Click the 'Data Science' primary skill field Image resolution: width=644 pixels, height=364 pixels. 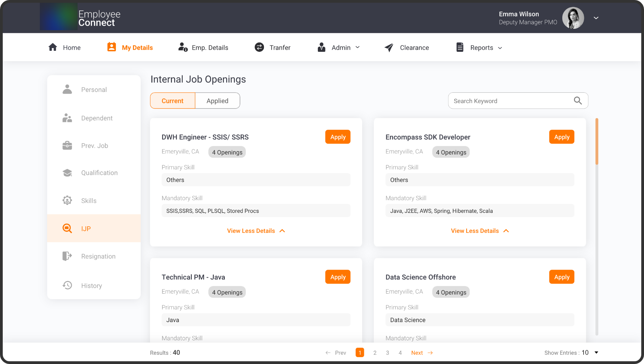coord(480,320)
